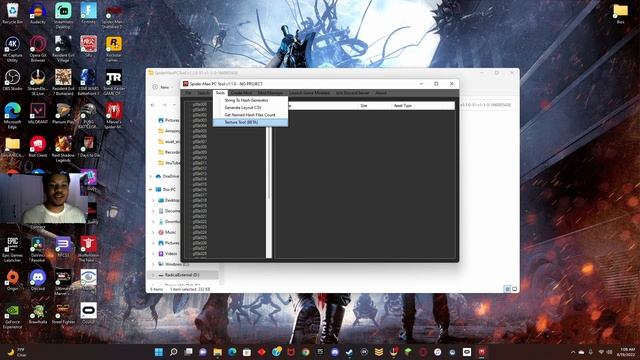Click Create Mod in the menu bar
The image size is (640, 360).
pyautogui.click(x=241, y=93)
